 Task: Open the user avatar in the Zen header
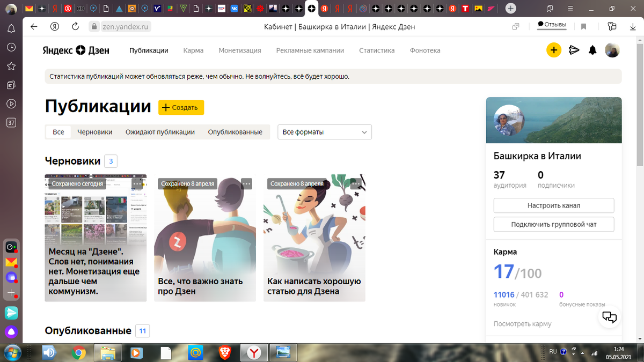pos(612,50)
